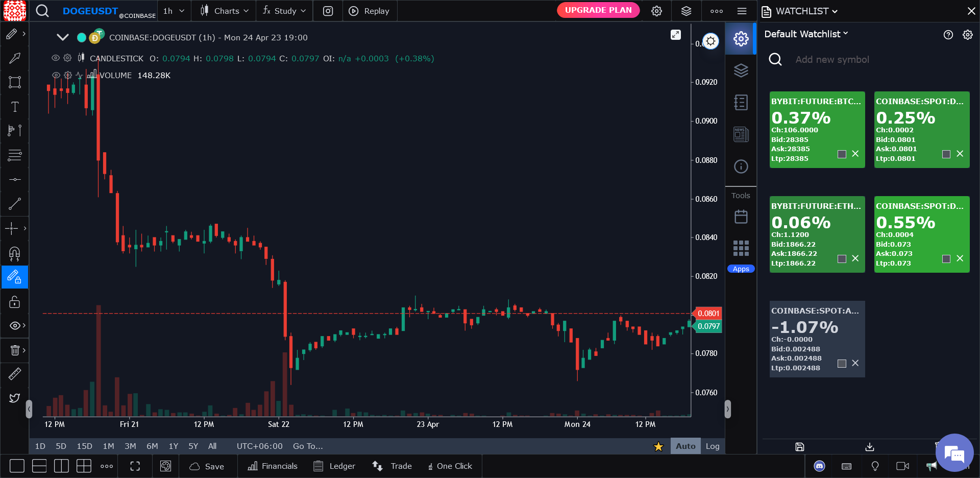Save the watchlist with floppy disk icon

coord(800,447)
